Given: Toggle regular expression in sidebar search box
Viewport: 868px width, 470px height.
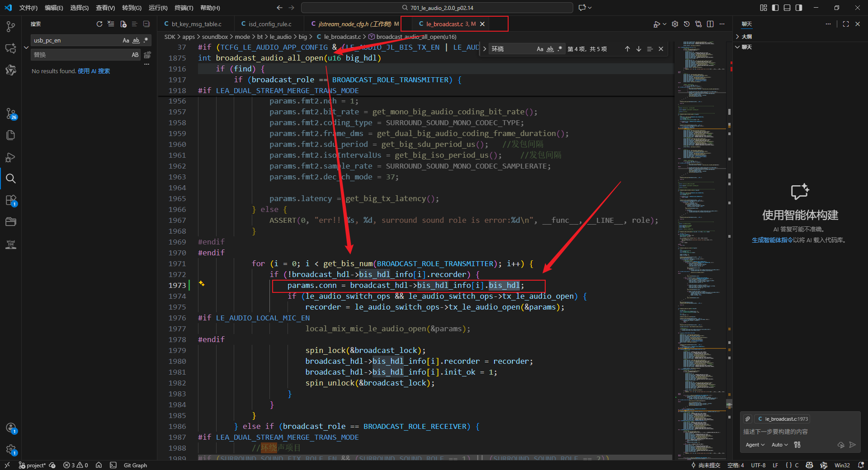Looking at the screenshot, I should pos(146,40).
